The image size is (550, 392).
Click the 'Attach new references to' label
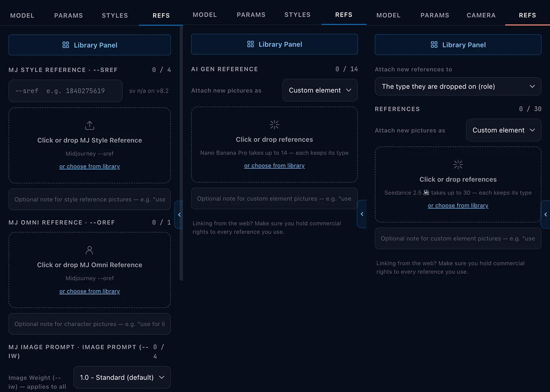pos(413,69)
